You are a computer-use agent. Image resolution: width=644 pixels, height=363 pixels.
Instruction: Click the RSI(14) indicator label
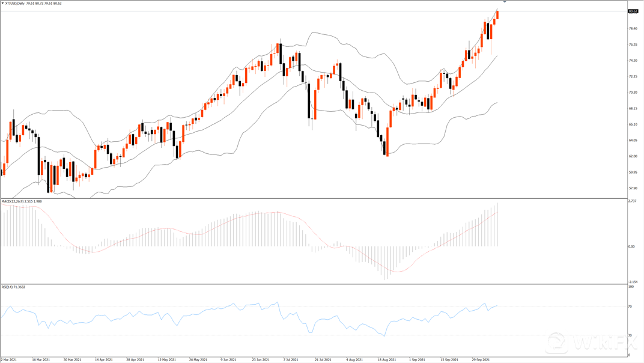(8, 287)
